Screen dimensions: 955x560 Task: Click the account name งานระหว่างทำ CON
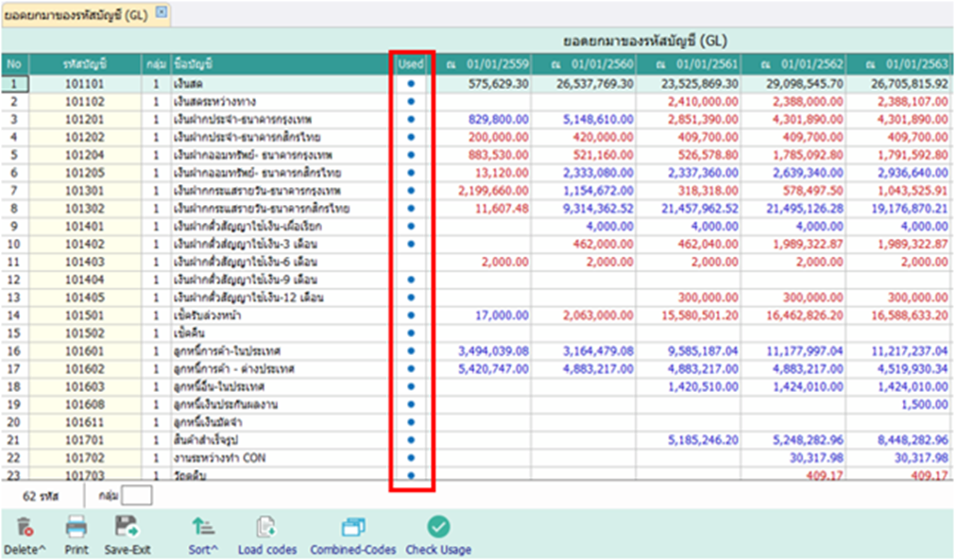219,458
